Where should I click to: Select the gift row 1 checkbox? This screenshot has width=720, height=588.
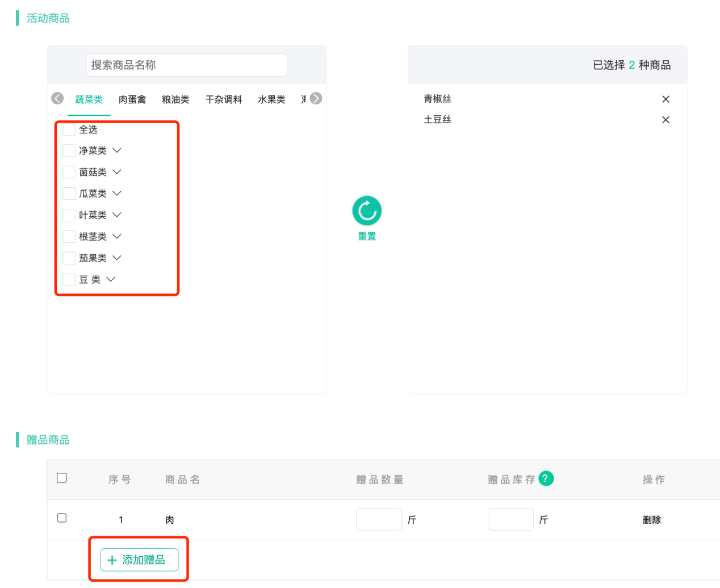point(62,518)
